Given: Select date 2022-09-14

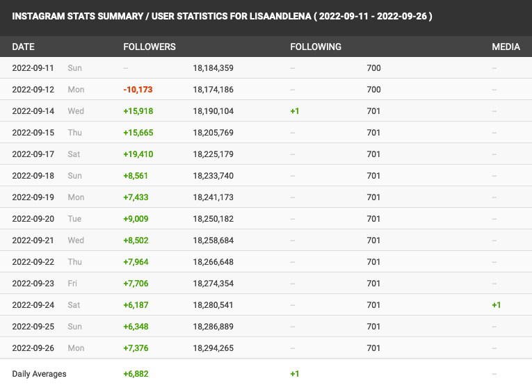Looking at the screenshot, I should click(33, 111).
